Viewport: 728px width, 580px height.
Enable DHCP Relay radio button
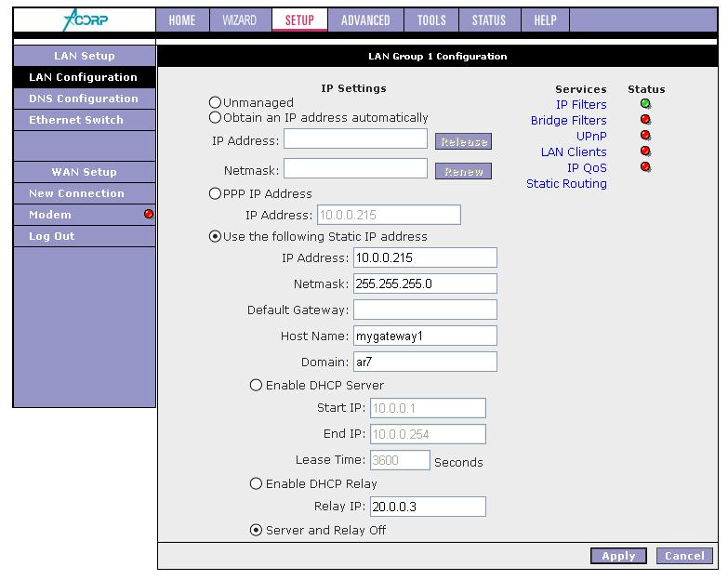pyautogui.click(x=256, y=483)
